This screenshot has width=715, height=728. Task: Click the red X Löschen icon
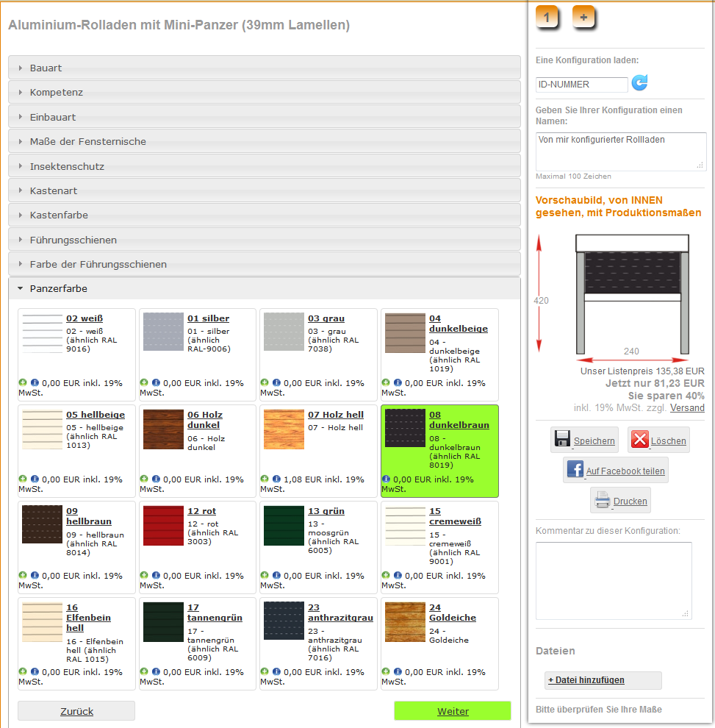[x=640, y=439]
